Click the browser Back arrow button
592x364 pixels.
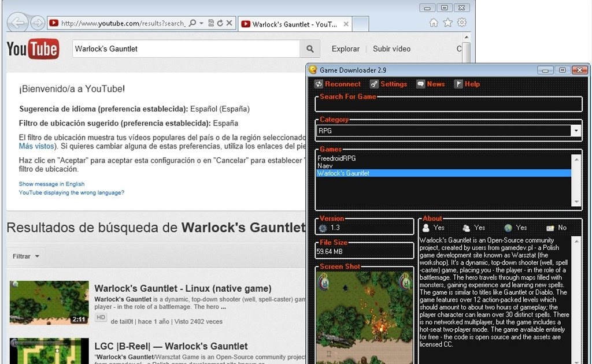pos(18,23)
